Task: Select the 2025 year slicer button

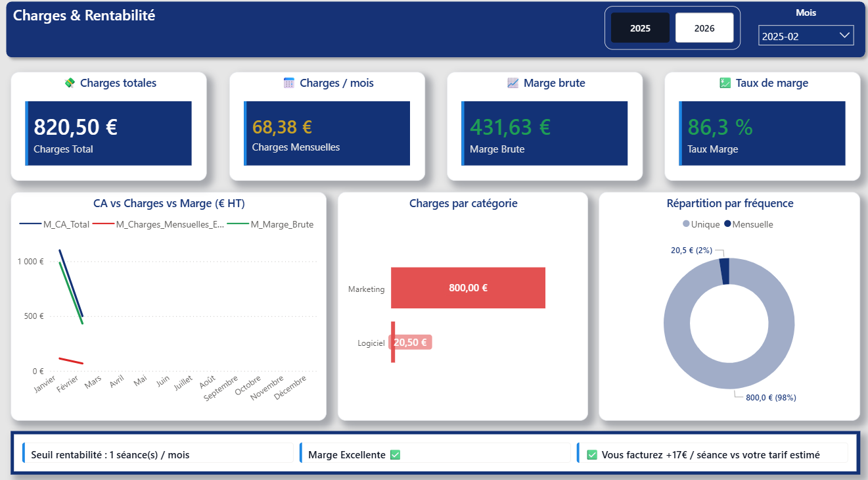Action: click(640, 28)
